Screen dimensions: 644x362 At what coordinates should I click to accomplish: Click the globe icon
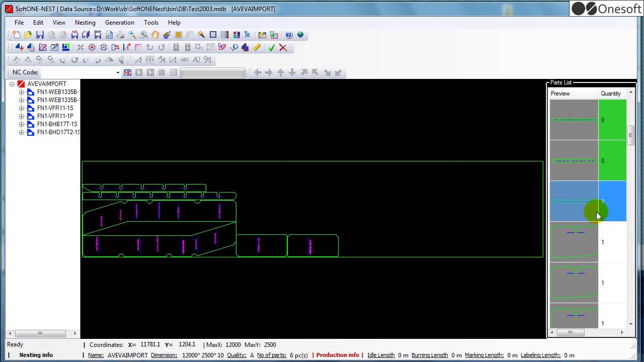(300, 35)
